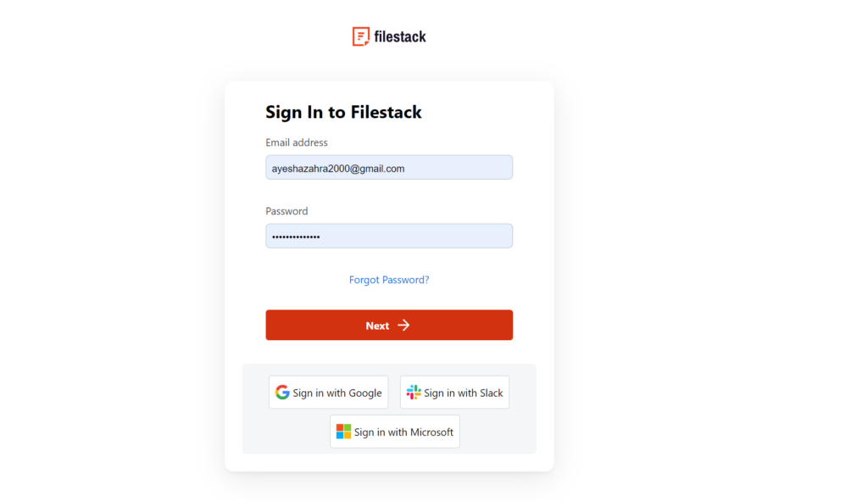The width and height of the screenshot is (868, 502).
Task: Choose Sign in with Microsoft text
Action: (x=403, y=432)
